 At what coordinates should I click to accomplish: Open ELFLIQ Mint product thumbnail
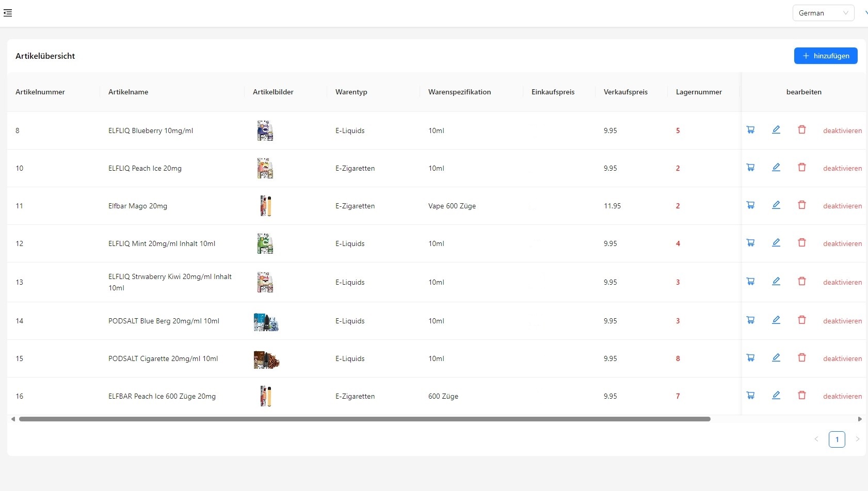click(x=265, y=243)
